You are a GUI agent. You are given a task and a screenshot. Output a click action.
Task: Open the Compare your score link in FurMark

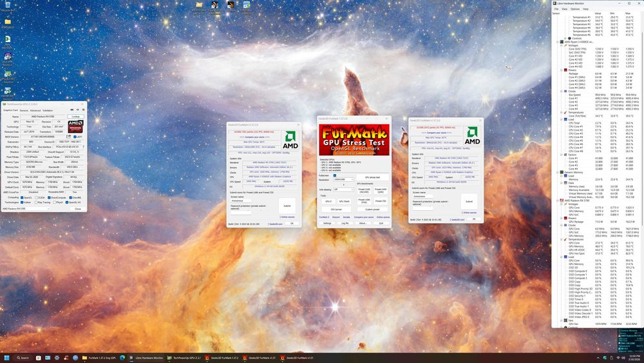tap(363, 217)
